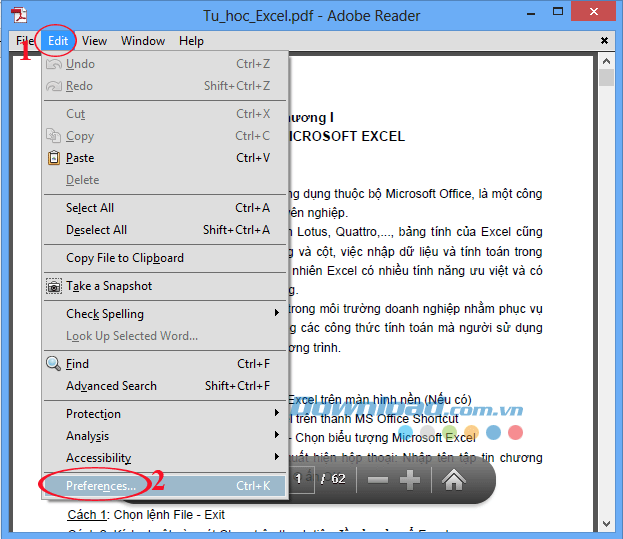The image size is (623, 539).
Task: Click Look Up Selected Word entry
Action: 164,336
